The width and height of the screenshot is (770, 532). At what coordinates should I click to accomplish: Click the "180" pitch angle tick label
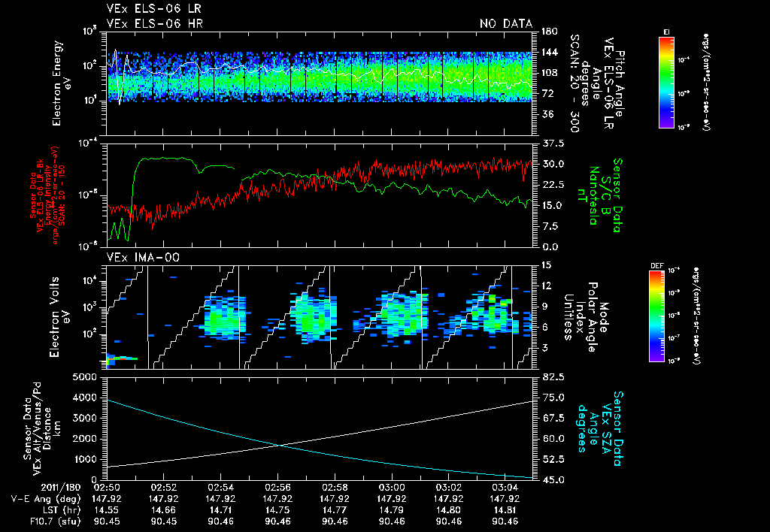[550, 32]
